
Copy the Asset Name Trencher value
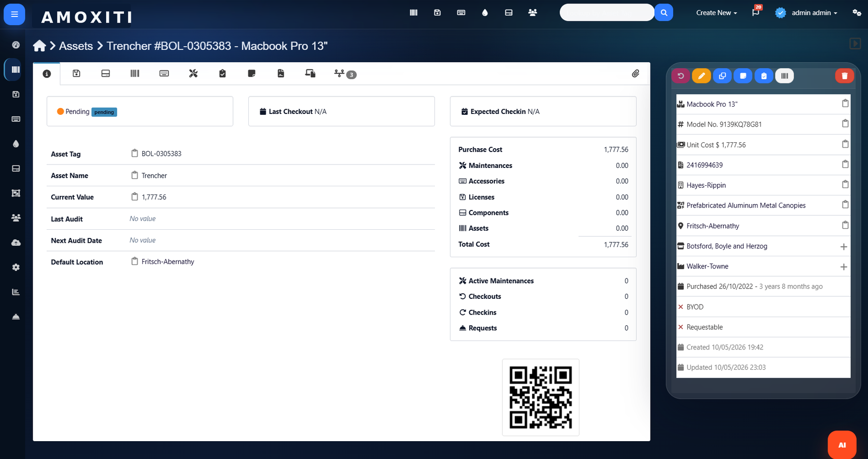pyautogui.click(x=135, y=175)
